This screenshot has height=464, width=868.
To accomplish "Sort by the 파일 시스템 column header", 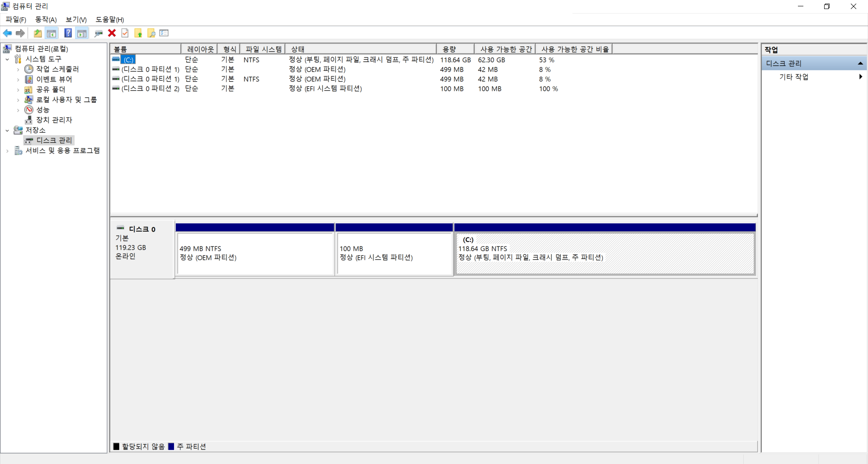I will click(x=263, y=49).
